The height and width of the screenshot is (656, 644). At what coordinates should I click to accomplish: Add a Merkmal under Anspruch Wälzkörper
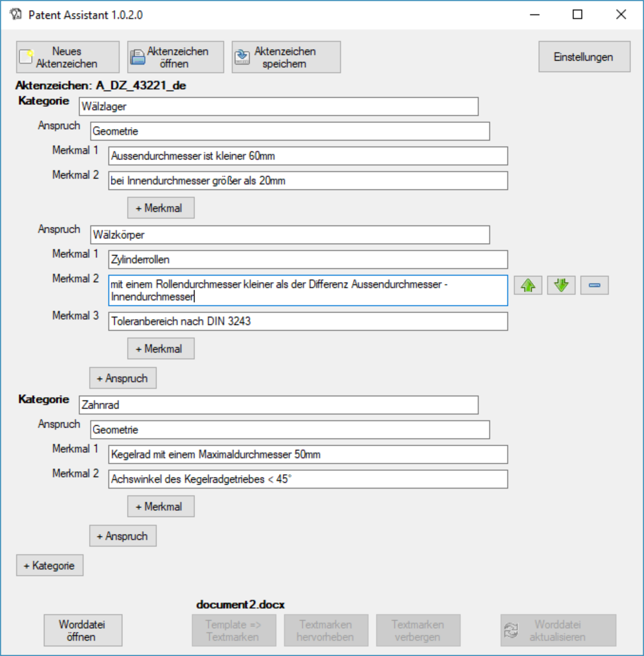(161, 348)
